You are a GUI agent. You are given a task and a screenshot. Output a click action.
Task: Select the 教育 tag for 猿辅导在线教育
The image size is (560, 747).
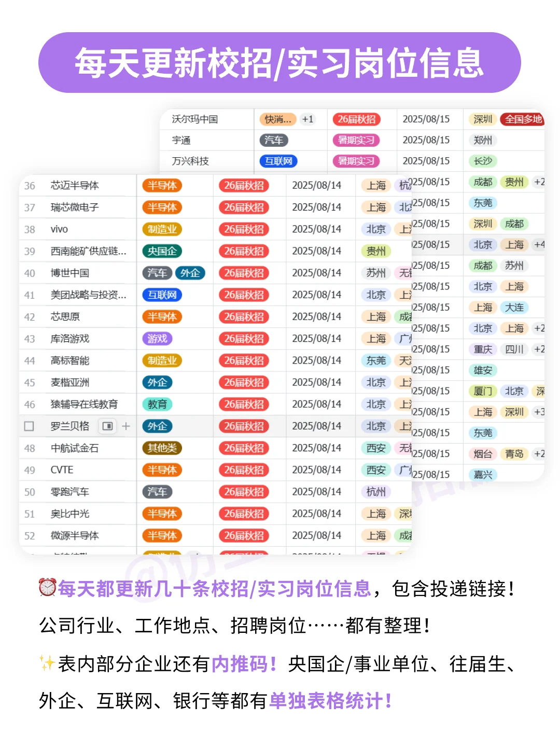pos(157,404)
